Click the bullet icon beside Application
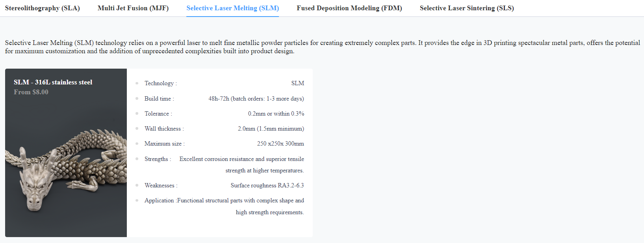 [137, 200]
